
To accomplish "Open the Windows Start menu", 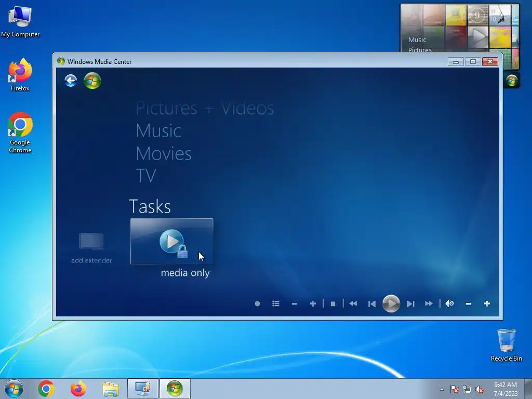I will click(x=14, y=389).
